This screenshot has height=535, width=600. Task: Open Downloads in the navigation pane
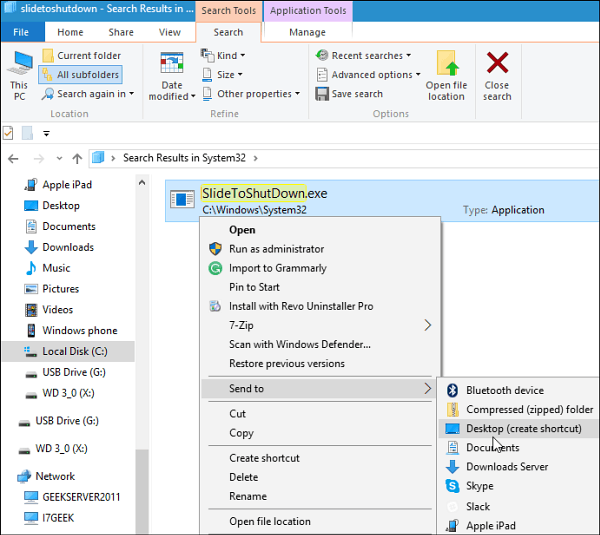(x=68, y=247)
